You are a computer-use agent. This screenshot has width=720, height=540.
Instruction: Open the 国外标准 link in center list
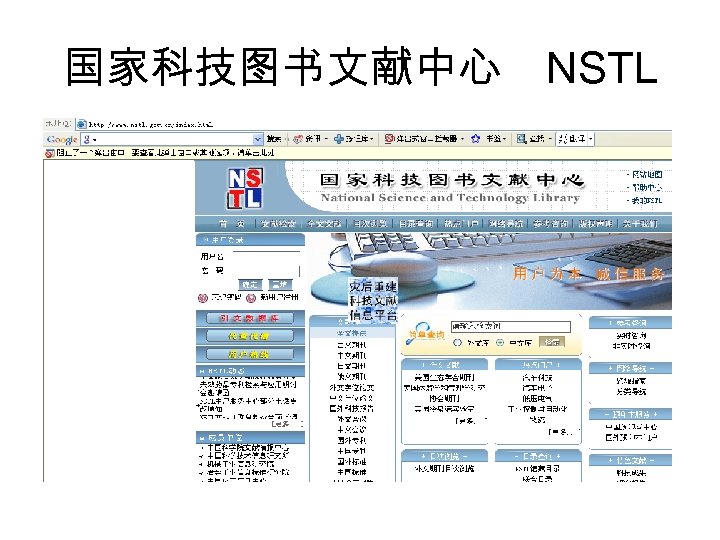point(352,461)
